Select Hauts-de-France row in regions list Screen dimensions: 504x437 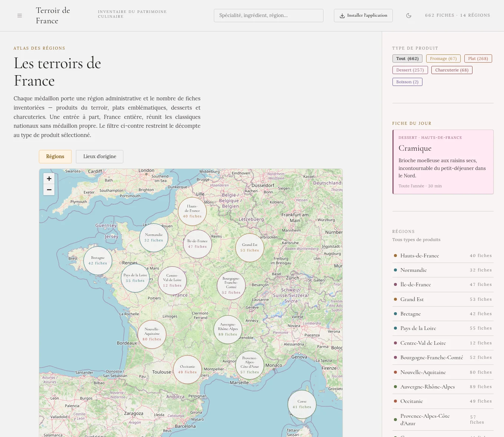pos(443,256)
